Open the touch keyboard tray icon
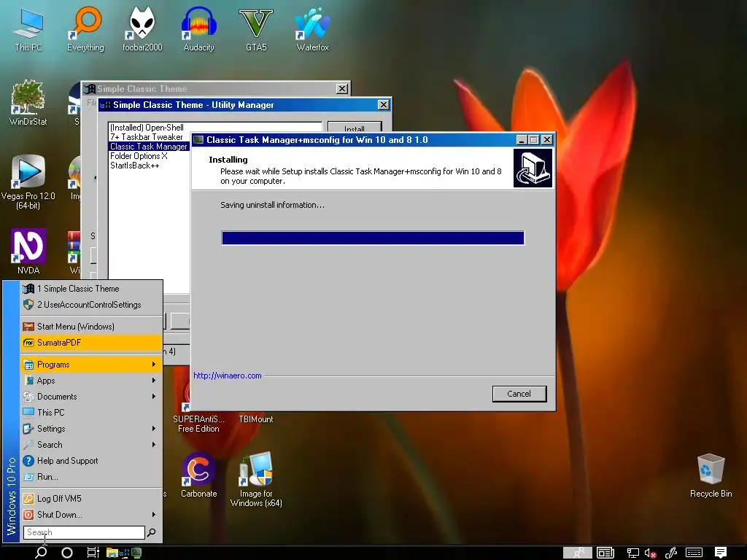Screen dimensions: 747x560 click(694, 553)
